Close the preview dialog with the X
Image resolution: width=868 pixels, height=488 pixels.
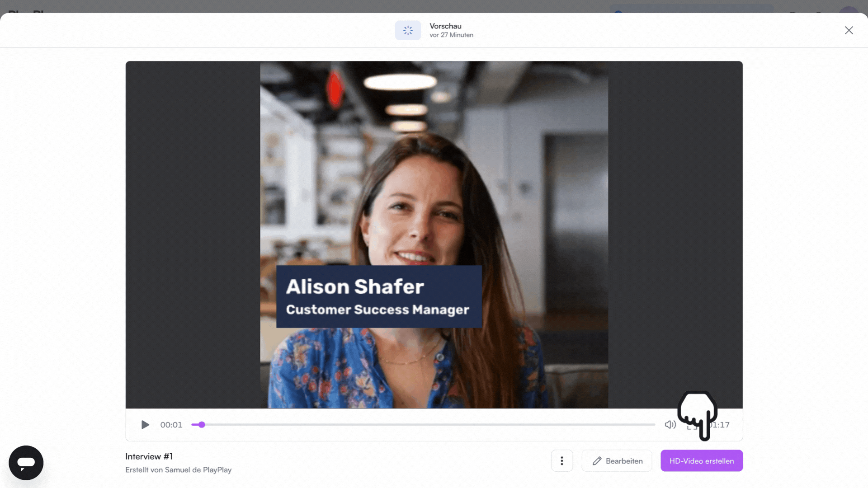pos(849,30)
